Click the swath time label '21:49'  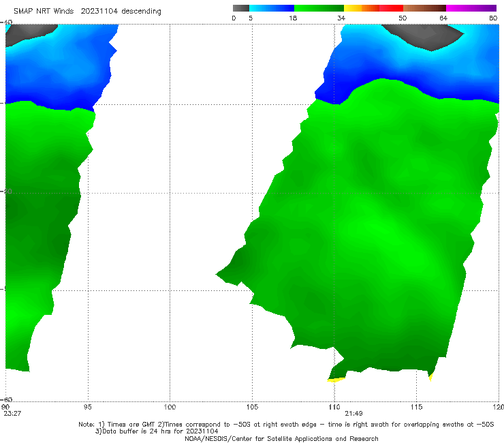click(353, 414)
